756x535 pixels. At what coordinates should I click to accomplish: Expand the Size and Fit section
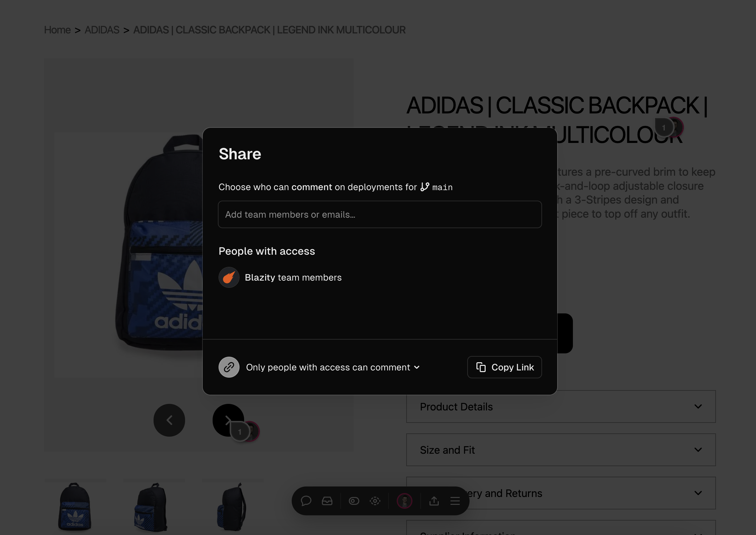click(x=561, y=450)
